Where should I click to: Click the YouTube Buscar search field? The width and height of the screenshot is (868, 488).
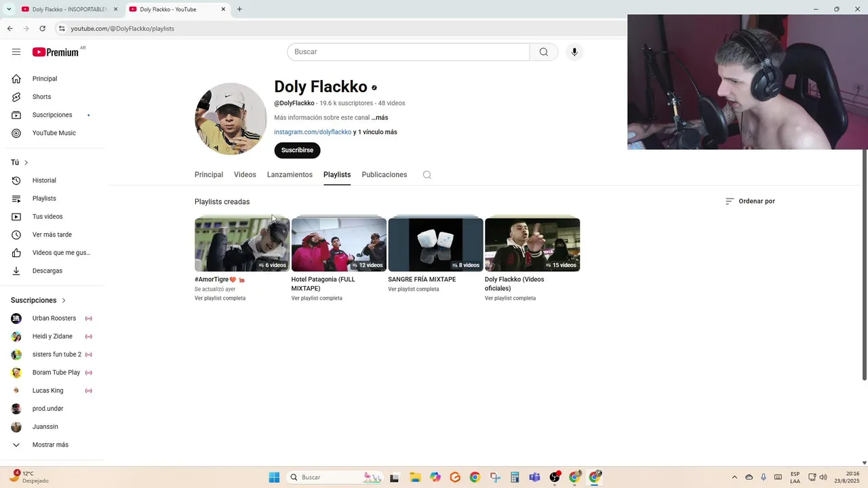point(408,52)
